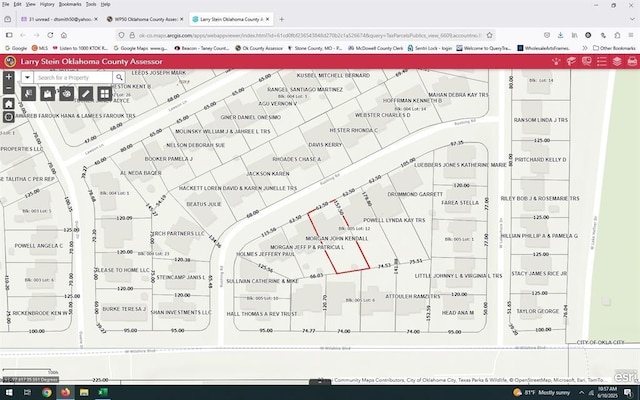Go to browser home page
This screenshot has width=640, height=400.
[x=64, y=35]
